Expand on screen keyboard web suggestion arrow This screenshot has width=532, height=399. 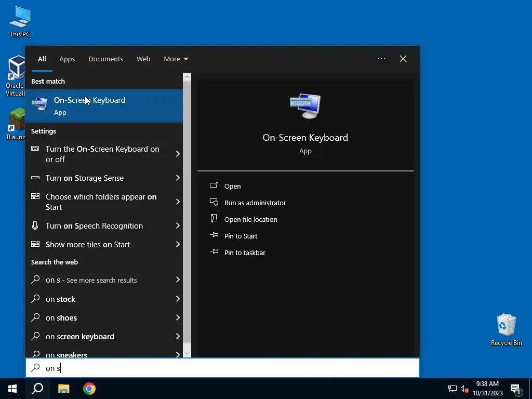(178, 336)
